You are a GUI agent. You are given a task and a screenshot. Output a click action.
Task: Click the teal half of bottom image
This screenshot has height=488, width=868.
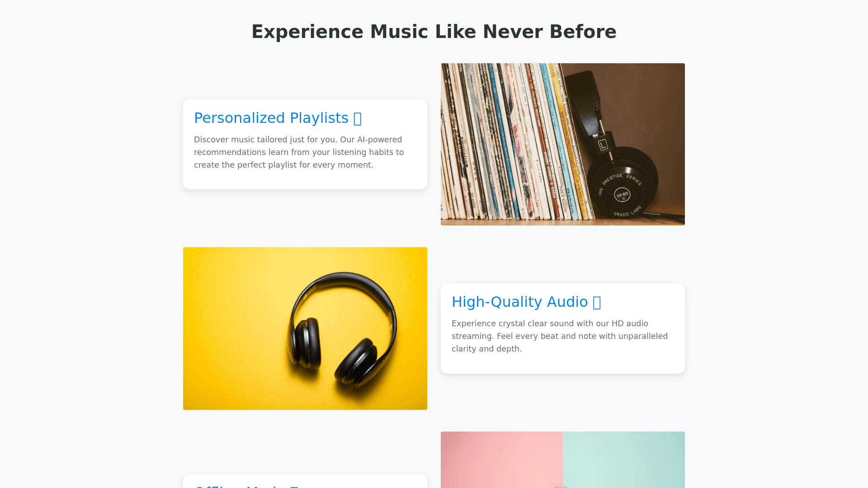coord(624,460)
